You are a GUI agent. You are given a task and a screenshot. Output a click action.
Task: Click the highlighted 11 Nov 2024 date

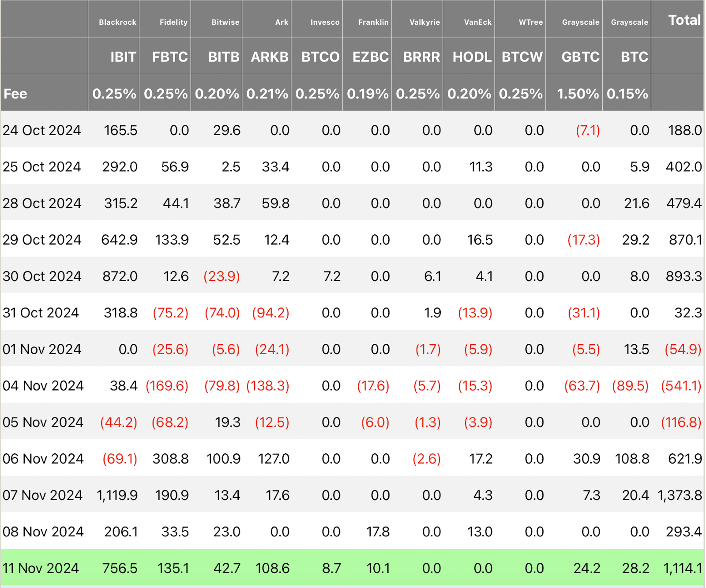[41, 568]
